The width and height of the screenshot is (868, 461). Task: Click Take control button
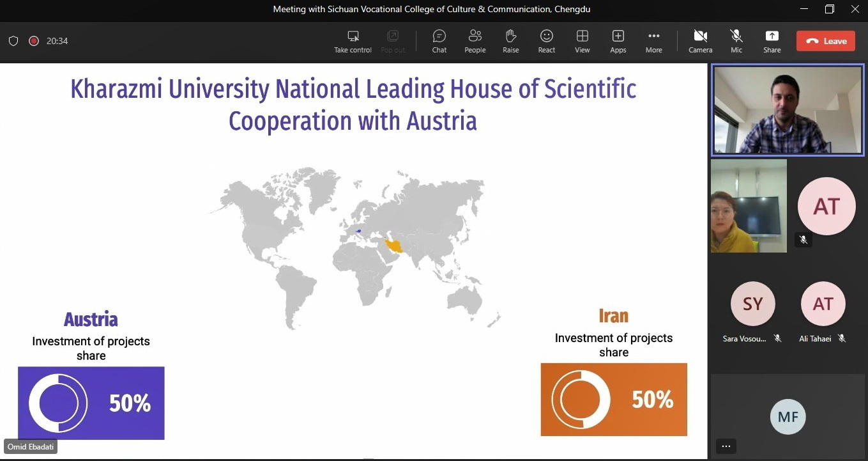click(353, 41)
